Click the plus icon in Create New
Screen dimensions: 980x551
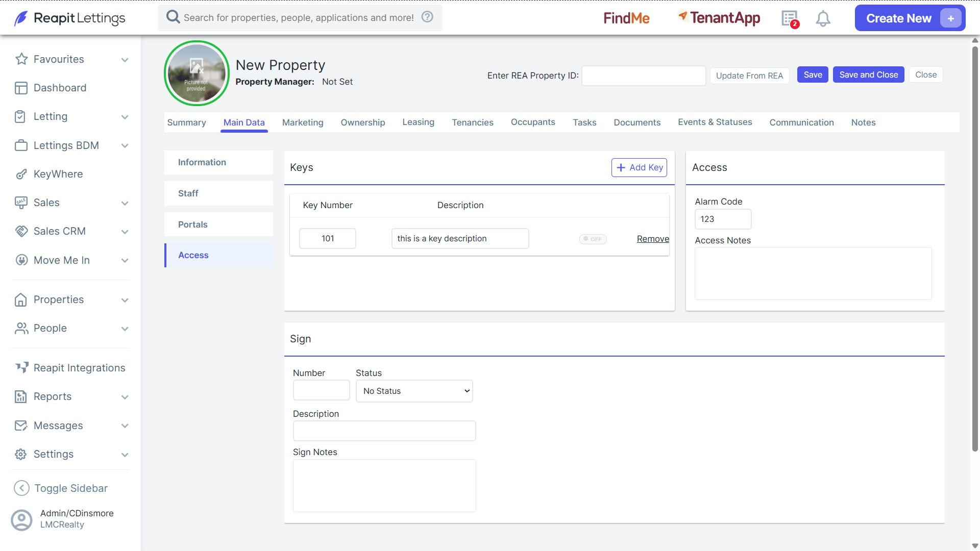(x=950, y=18)
